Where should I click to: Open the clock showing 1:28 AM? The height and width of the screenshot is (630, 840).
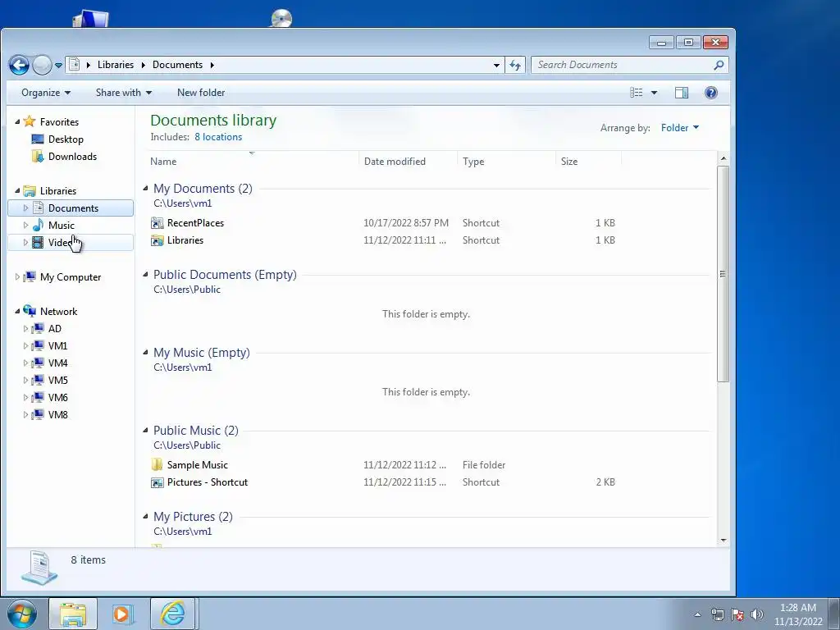(798, 614)
